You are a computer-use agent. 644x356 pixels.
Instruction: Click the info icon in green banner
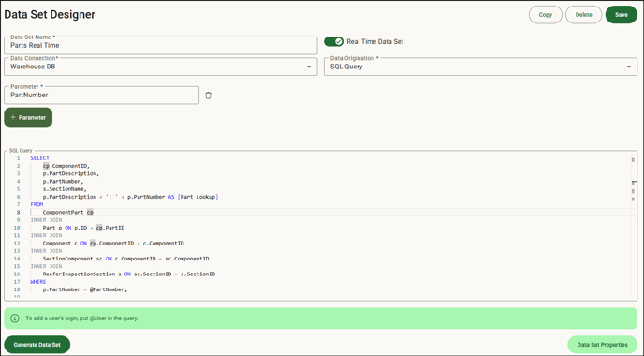15,319
